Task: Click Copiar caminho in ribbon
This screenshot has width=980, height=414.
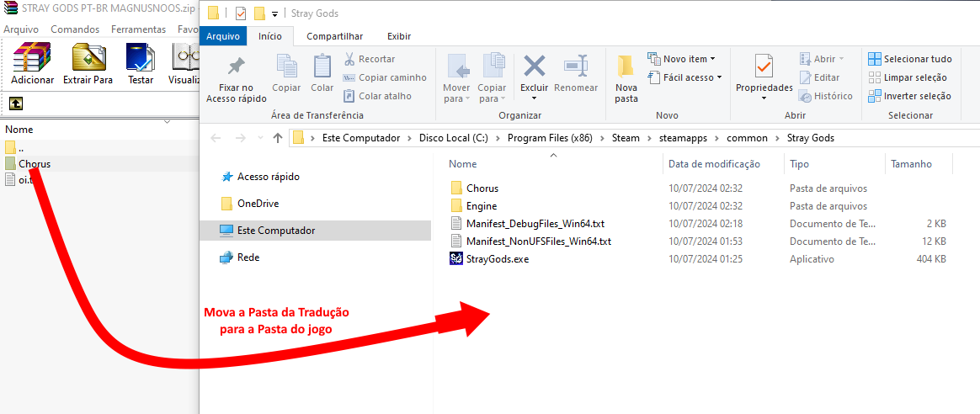Action: 385,77
